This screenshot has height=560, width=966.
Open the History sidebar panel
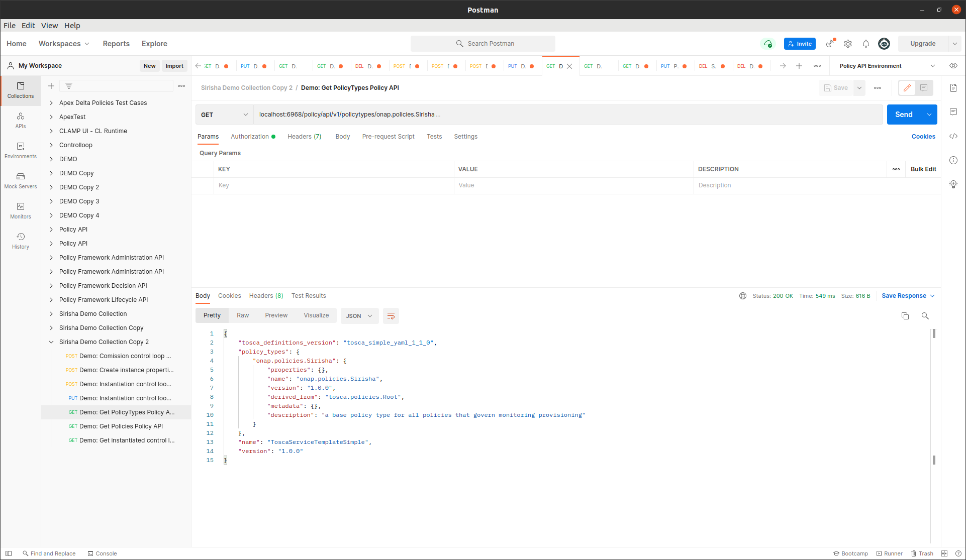pos(21,241)
